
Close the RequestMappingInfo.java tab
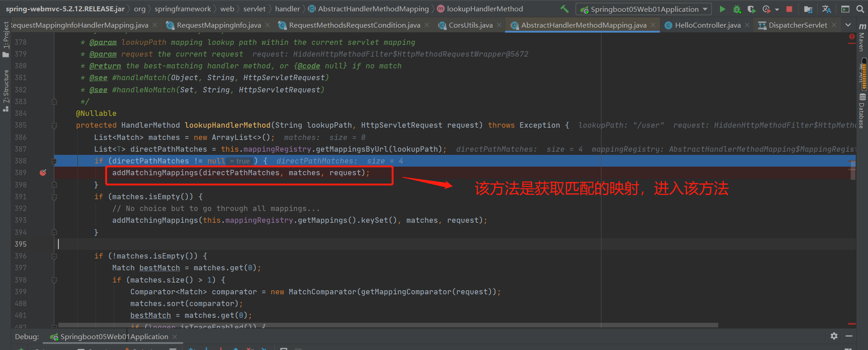pos(267,25)
